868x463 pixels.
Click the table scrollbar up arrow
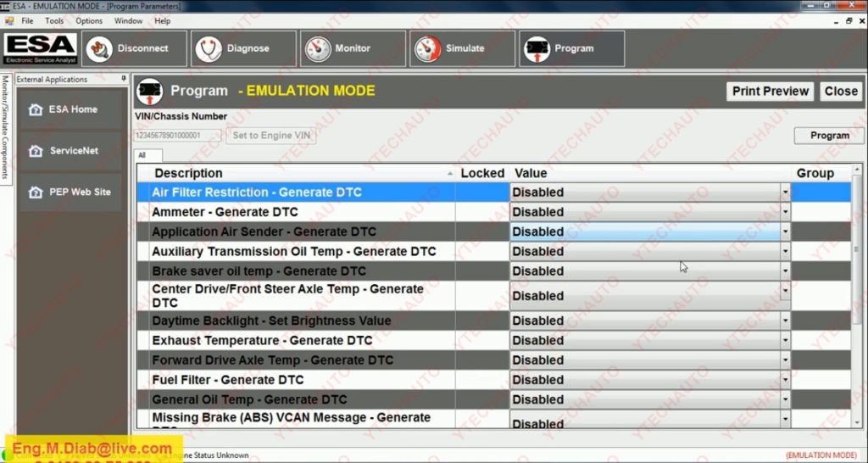[x=858, y=170]
